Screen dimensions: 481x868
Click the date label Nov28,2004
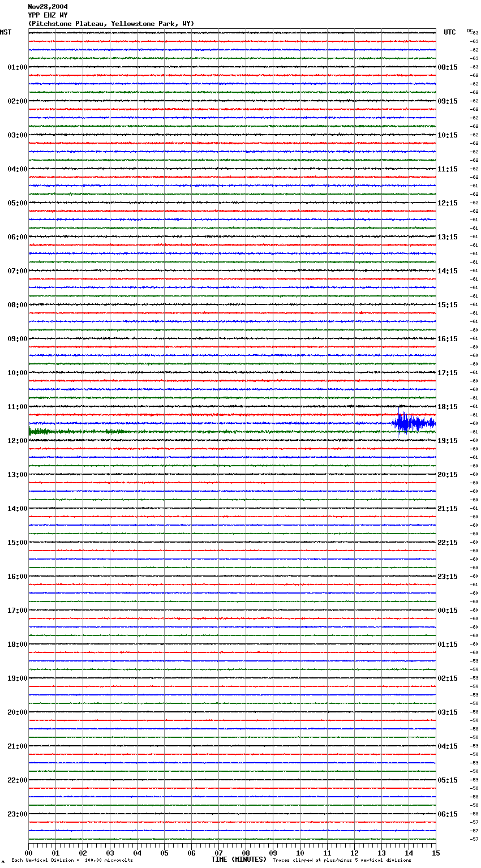tap(48, 7)
